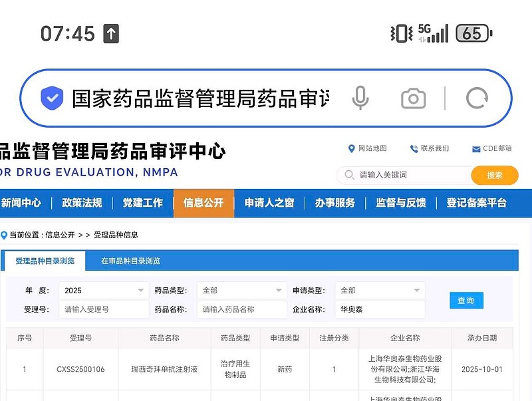
Task: Click the contact us phone icon
Action: 414,148
